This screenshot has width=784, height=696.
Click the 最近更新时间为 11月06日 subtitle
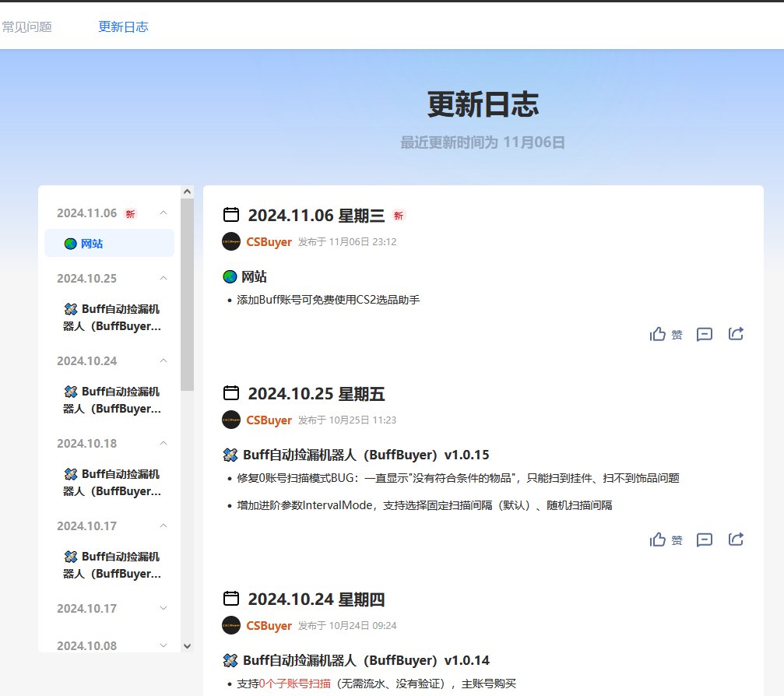483,142
